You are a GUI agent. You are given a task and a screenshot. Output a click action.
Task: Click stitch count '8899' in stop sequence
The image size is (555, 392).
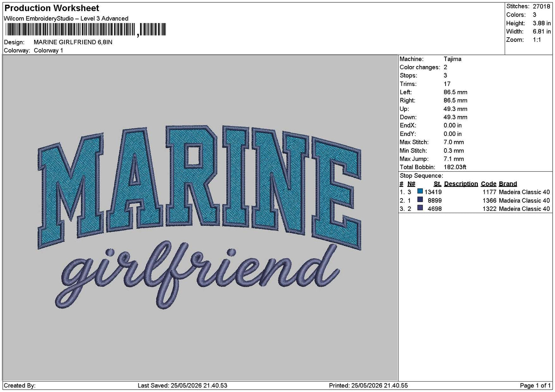(x=435, y=201)
